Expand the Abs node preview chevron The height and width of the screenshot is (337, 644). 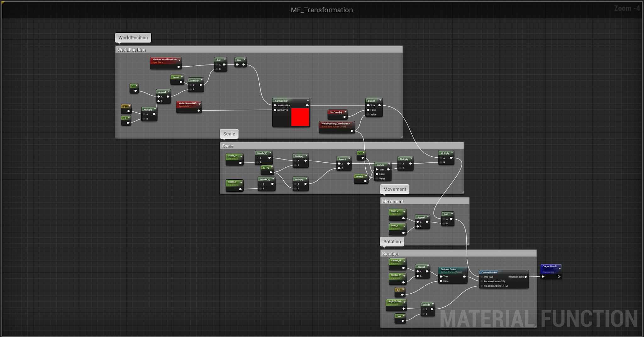[x=244, y=59]
